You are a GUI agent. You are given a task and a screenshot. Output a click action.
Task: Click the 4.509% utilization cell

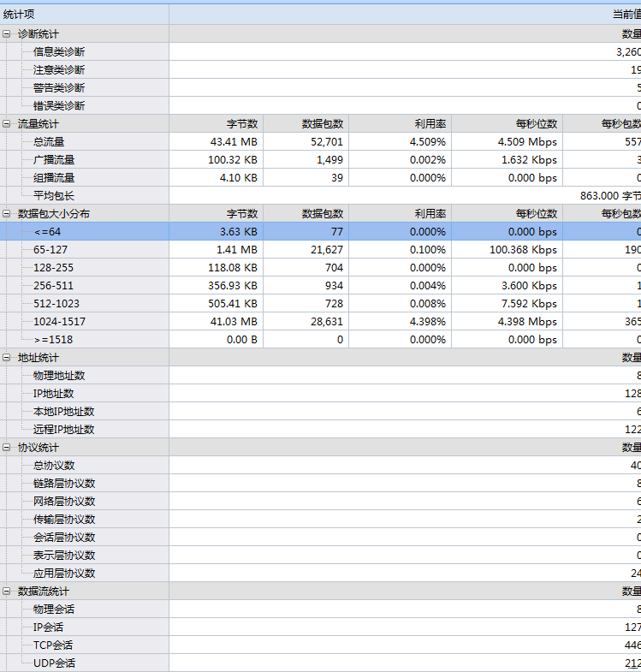401,142
